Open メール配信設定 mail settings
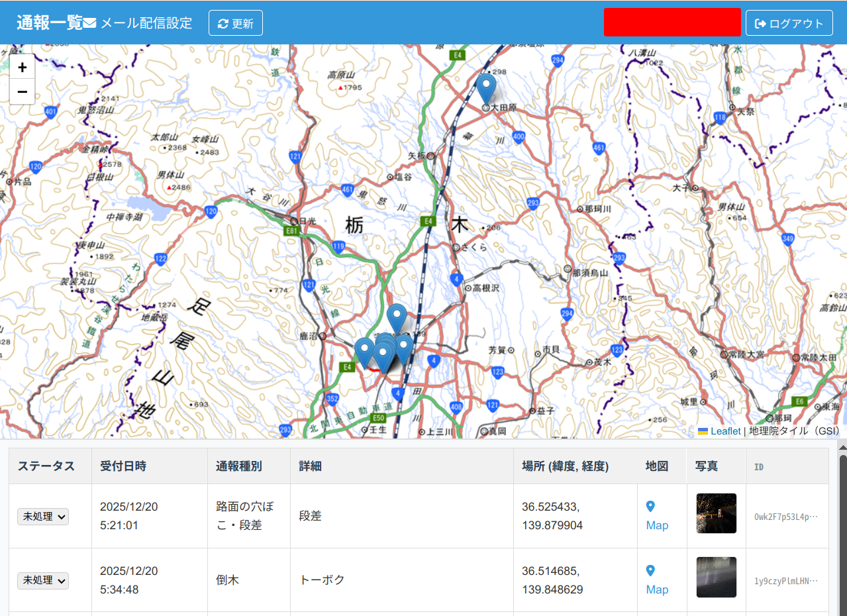 pyautogui.click(x=138, y=23)
